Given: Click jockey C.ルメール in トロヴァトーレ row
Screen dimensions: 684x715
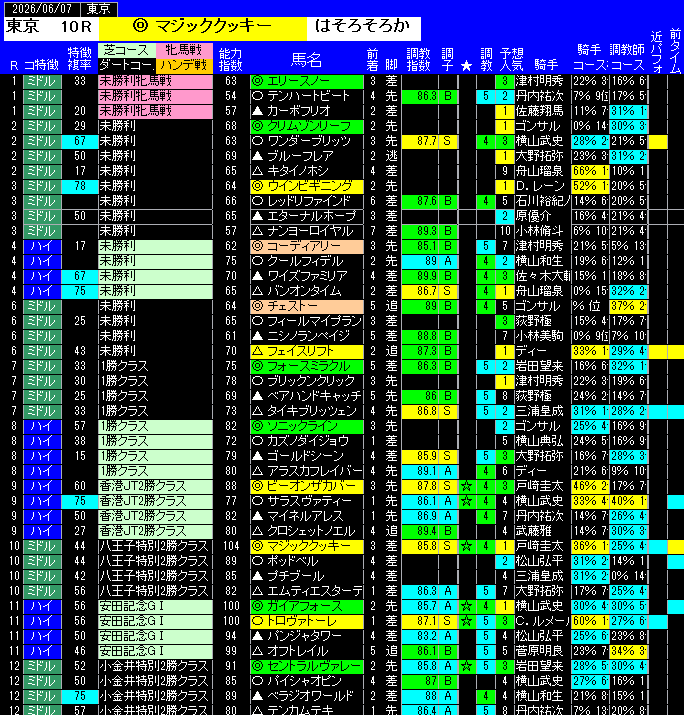Looking at the screenshot, I should click(x=542, y=621).
